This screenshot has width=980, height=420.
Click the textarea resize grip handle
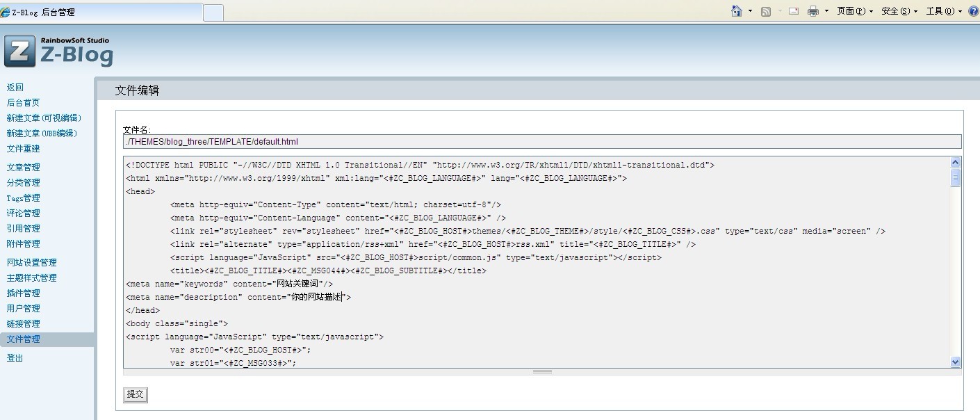[542, 371]
